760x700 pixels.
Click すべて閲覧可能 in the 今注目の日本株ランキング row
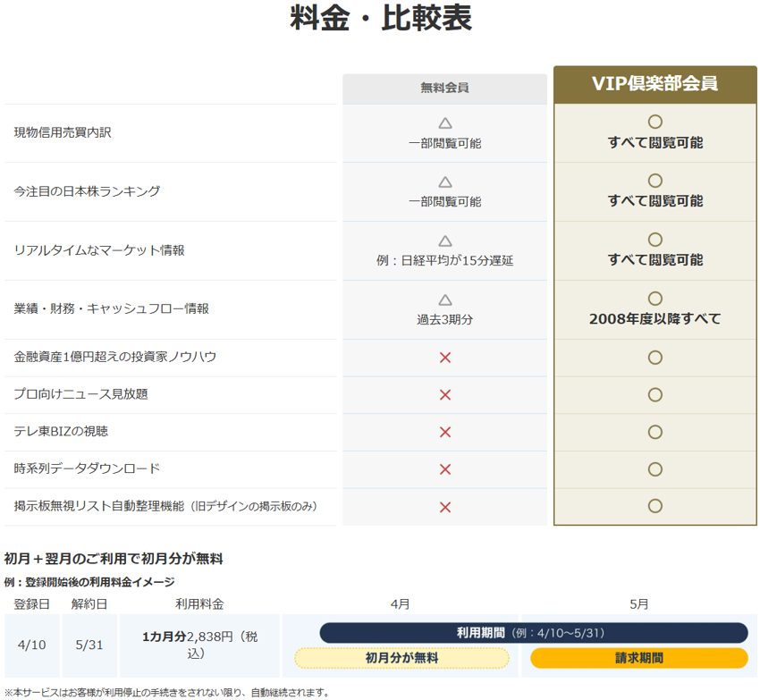point(655,200)
